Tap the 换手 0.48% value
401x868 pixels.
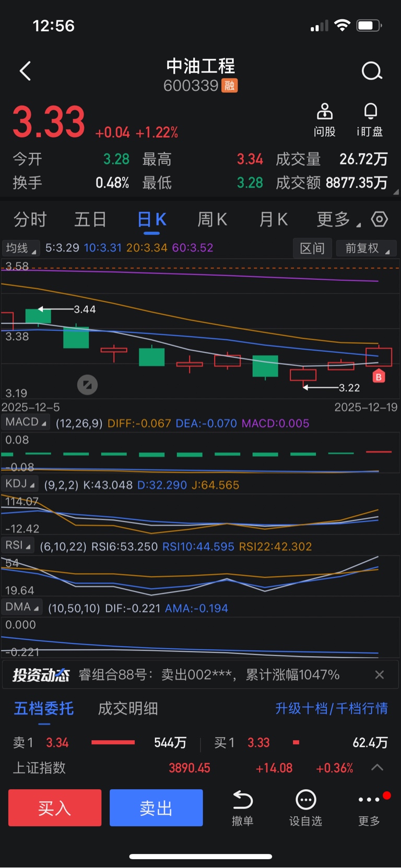tap(112, 183)
